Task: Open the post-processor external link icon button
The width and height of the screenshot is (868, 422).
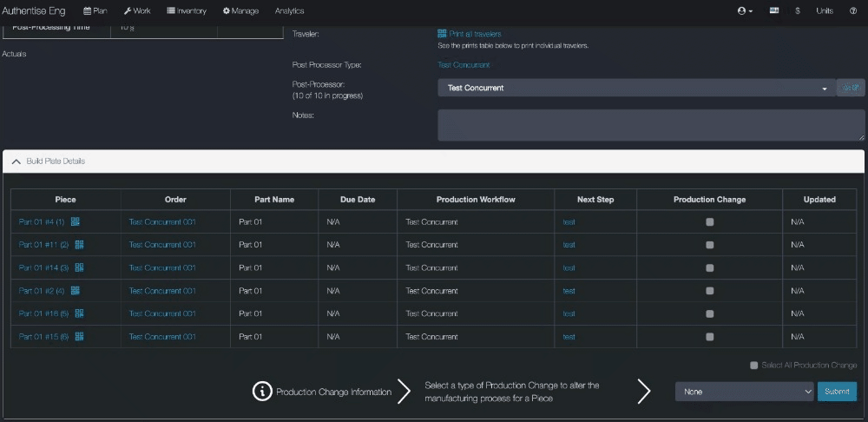Action: [851, 88]
